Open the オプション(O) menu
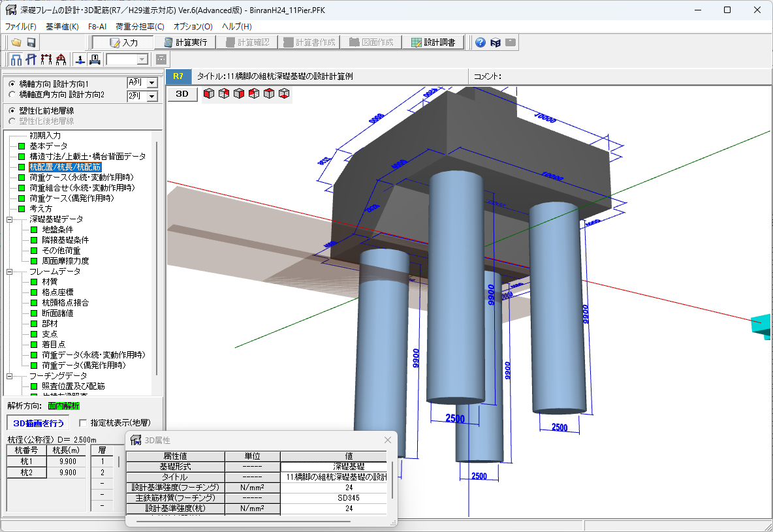The height and width of the screenshot is (532, 773). point(193,27)
